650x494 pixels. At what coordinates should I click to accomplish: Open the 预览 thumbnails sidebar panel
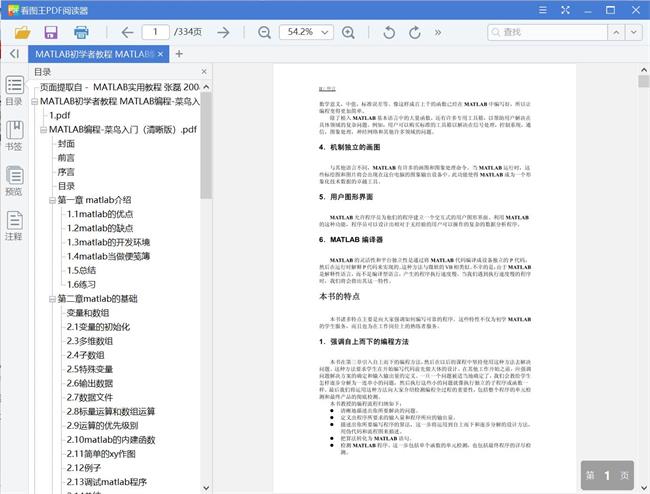(14, 181)
